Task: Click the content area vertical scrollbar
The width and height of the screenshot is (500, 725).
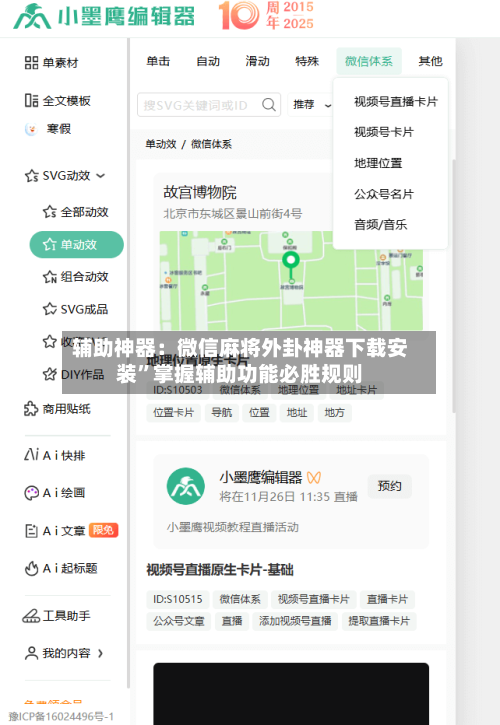Action: point(454,286)
